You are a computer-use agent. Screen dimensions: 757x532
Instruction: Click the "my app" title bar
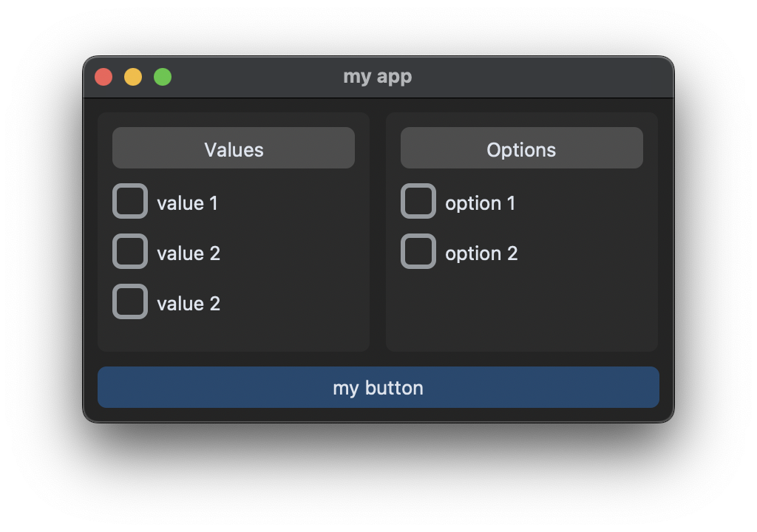pos(378,76)
